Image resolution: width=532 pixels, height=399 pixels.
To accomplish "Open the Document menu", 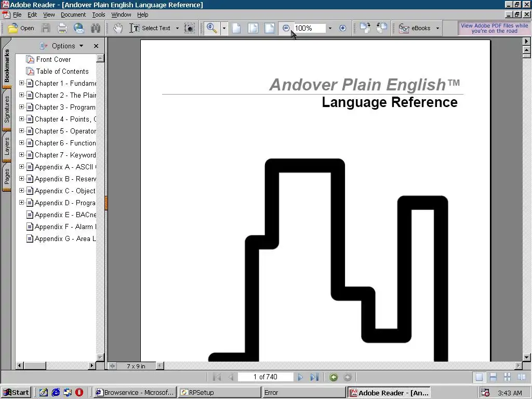I will click(73, 15).
